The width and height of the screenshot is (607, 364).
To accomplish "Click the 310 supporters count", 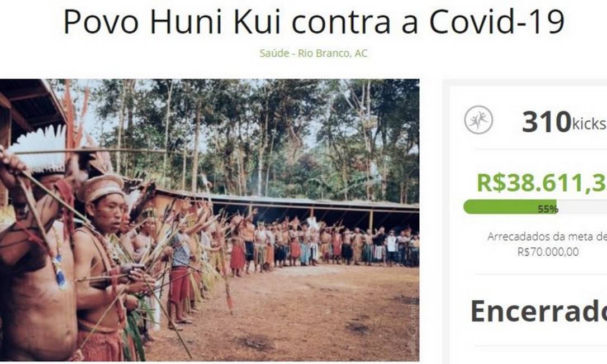I will click(x=547, y=122).
